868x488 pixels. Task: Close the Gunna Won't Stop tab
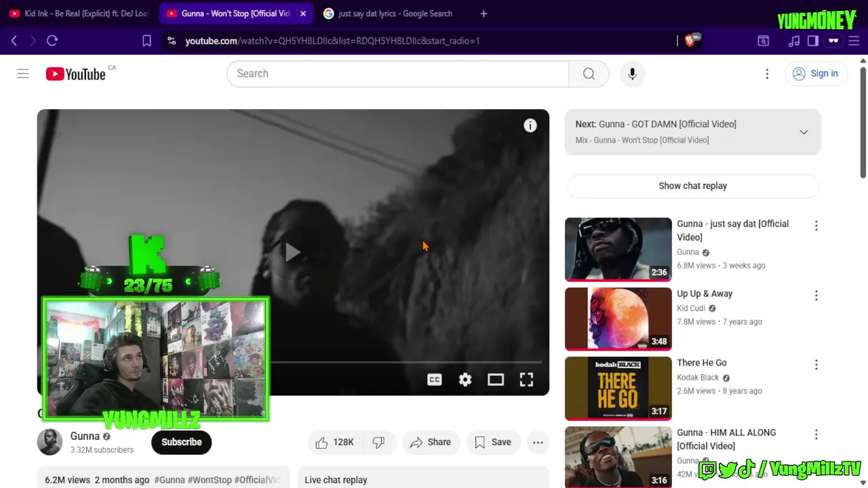[x=303, y=14]
